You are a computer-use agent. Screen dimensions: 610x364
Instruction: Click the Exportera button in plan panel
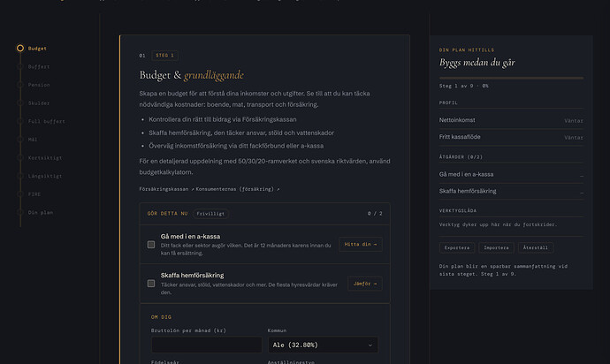[x=457, y=247]
